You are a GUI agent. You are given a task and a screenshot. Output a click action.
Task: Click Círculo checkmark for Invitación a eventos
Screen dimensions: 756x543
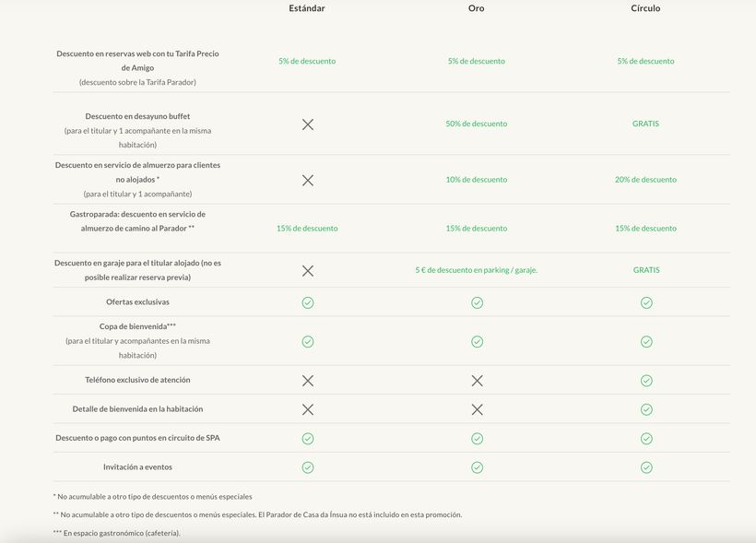(x=646, y=467)
